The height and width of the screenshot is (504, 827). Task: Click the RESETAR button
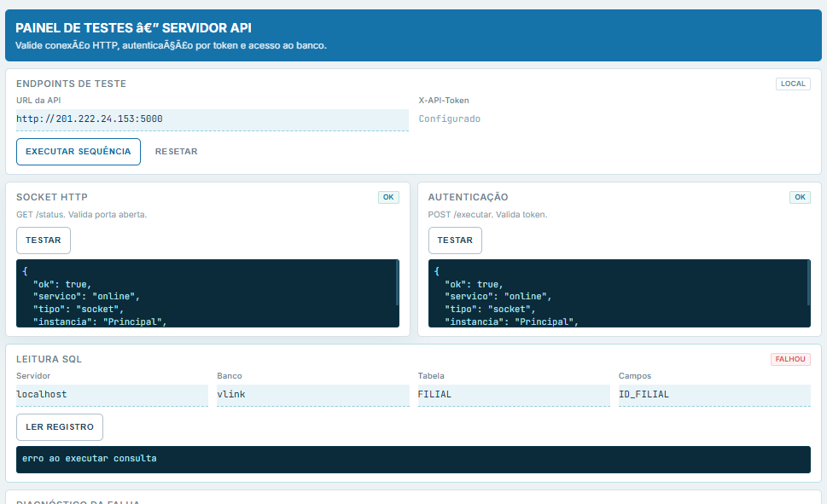click(176, 152)
